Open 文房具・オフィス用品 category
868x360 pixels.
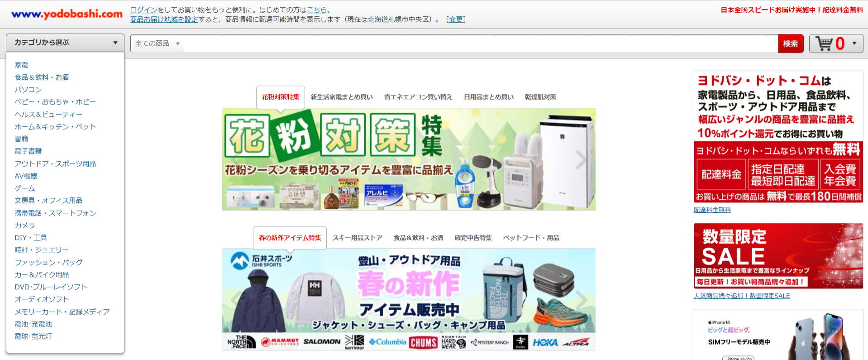48,201
